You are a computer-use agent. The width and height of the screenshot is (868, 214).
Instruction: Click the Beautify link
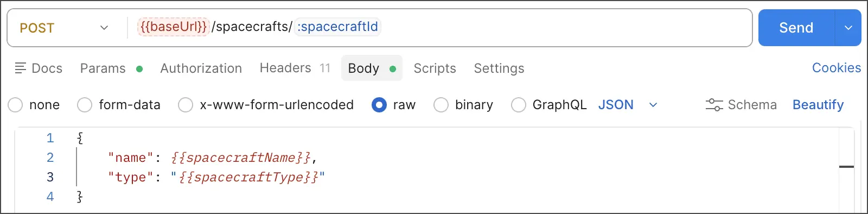(x=818, y=105)
